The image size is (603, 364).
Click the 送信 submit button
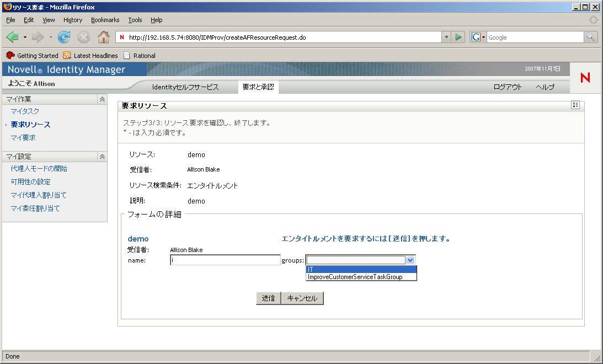269,298
